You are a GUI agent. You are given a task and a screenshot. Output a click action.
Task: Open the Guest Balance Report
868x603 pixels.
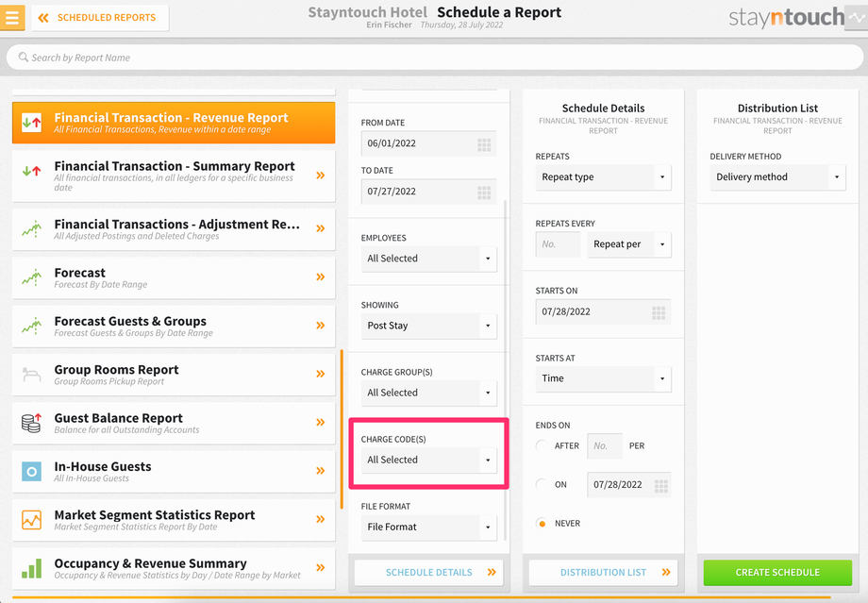[174, 423]
